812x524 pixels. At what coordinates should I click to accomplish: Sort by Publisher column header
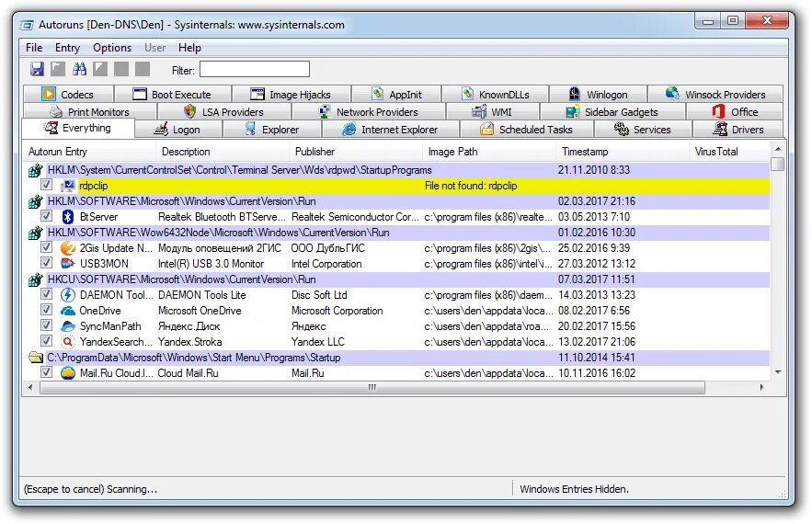(355, 152)
